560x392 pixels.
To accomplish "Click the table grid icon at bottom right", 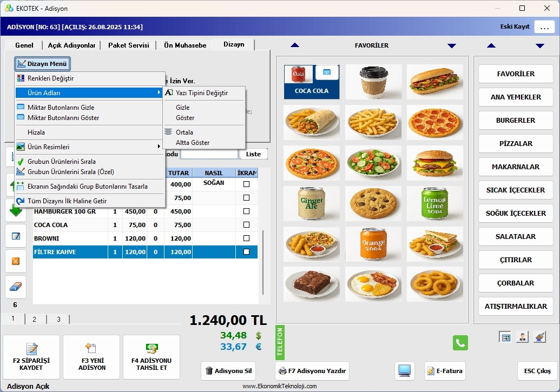I will [x=506, y=337].
